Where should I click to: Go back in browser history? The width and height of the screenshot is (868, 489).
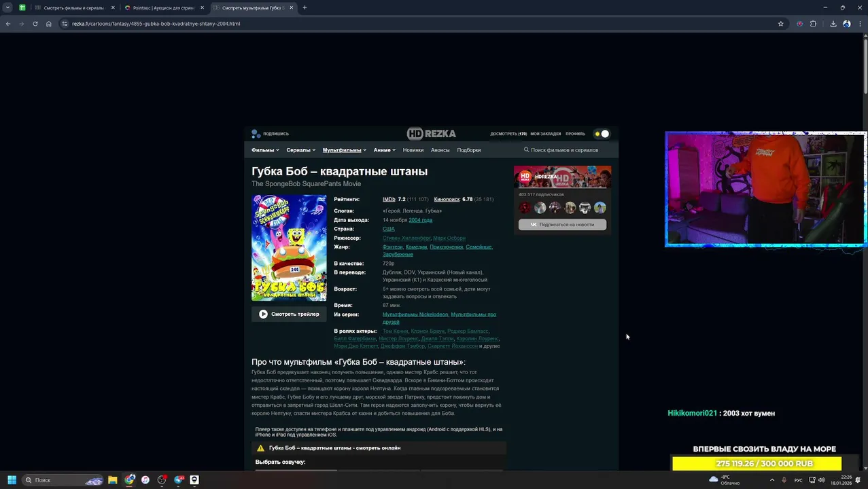pyautogui.click(x=8, y=24)
